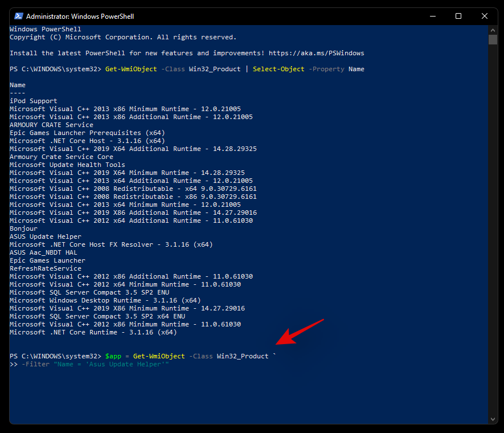Click the vertical scrollbar thumb

[x=493, y=39]
